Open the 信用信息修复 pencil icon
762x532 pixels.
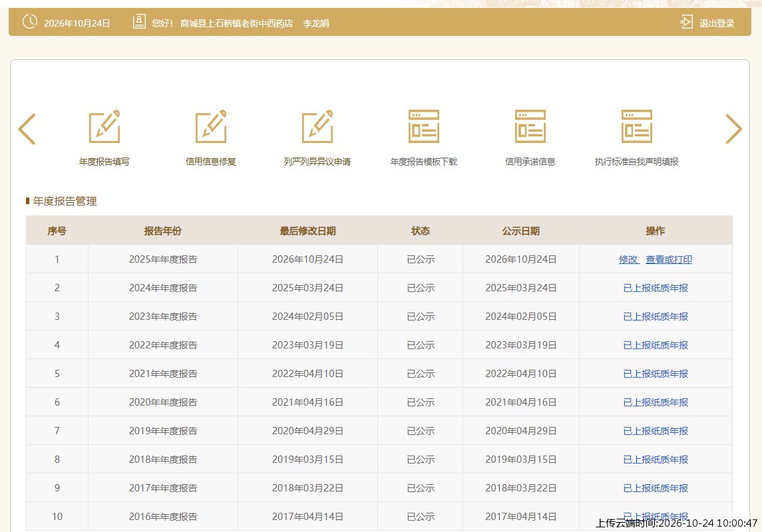(x=211, y=127)
